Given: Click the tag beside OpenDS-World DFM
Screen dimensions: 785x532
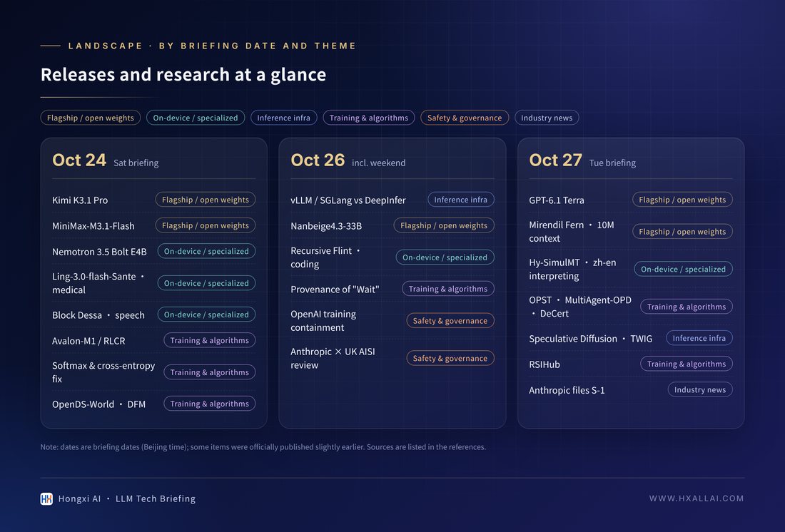Looking at the screenshot, I should click(x=209, y=404).
